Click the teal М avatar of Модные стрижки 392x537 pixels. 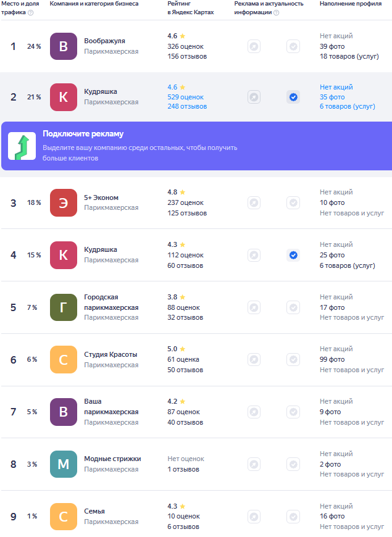[64, 464]
